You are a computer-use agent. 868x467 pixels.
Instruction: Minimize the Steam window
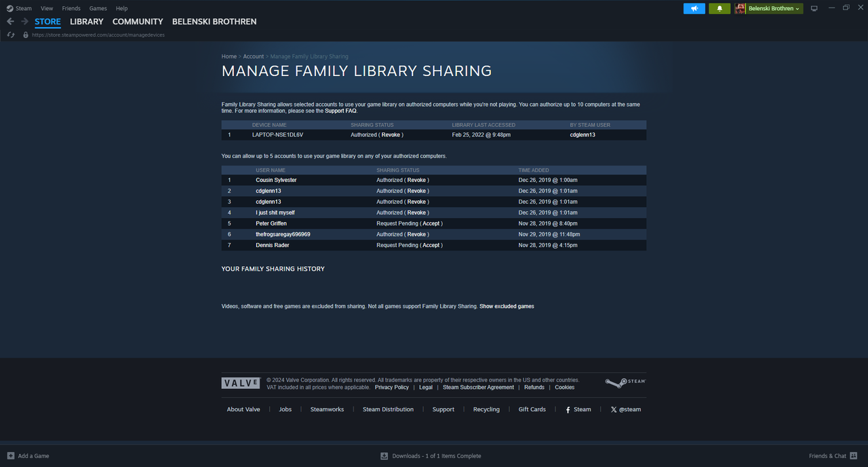[831, 7]
